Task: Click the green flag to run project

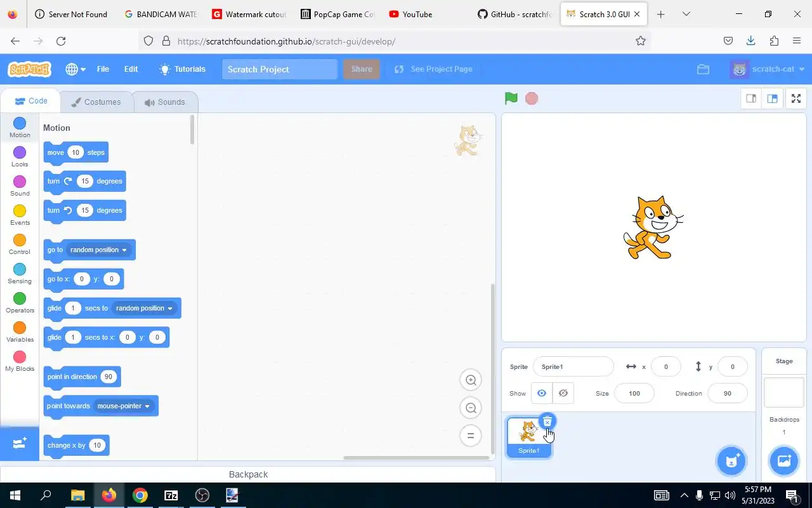Action: click(511, 98)
